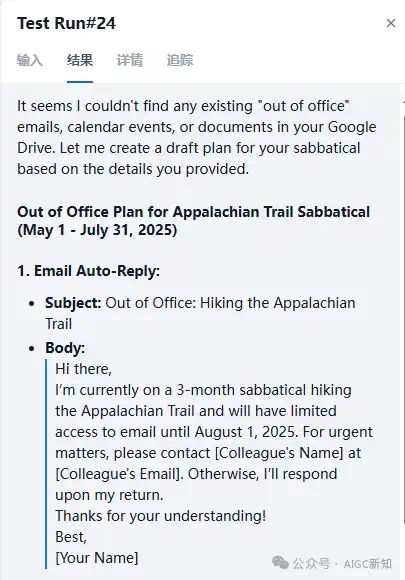Viewport: 405px width, 580px height.
Task: Click the Out of Office Plan heading
Action: point(193,212)
